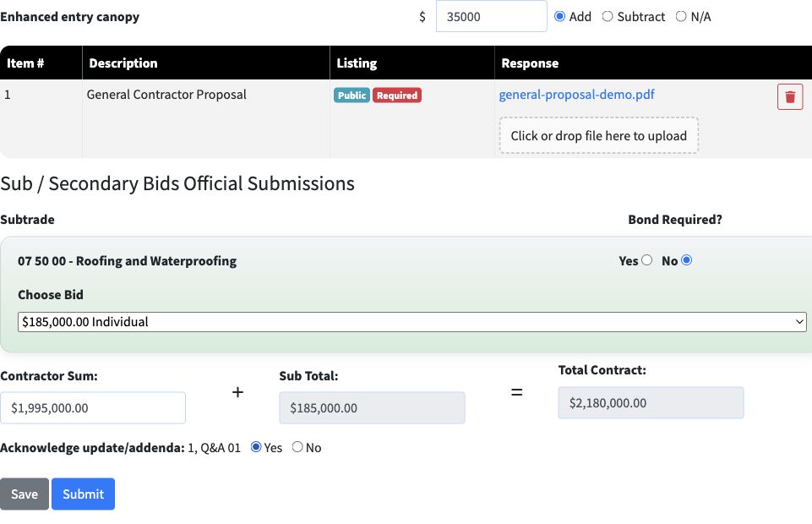Click the Response column header
The width and height of the screenshot is (812, 524).
pyautogui.click(x=653, y=63)
